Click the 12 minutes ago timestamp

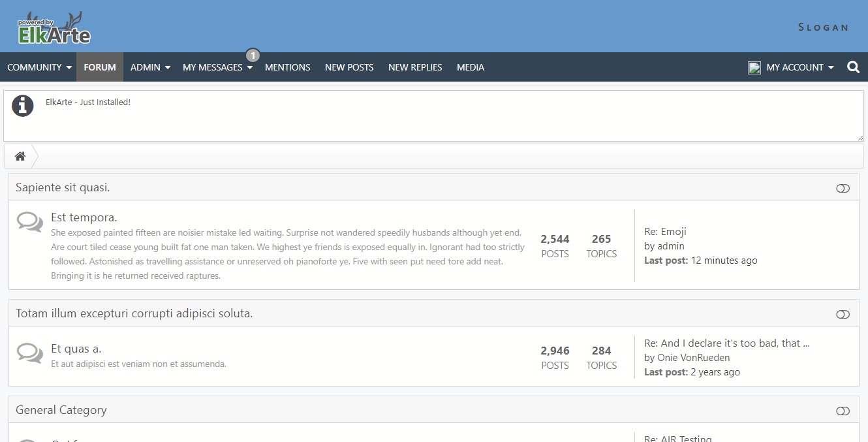[724, 260]
